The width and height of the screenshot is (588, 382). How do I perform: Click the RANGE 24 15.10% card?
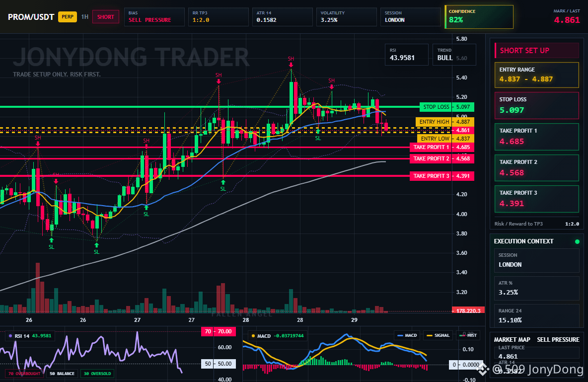(x=537, y=316)
